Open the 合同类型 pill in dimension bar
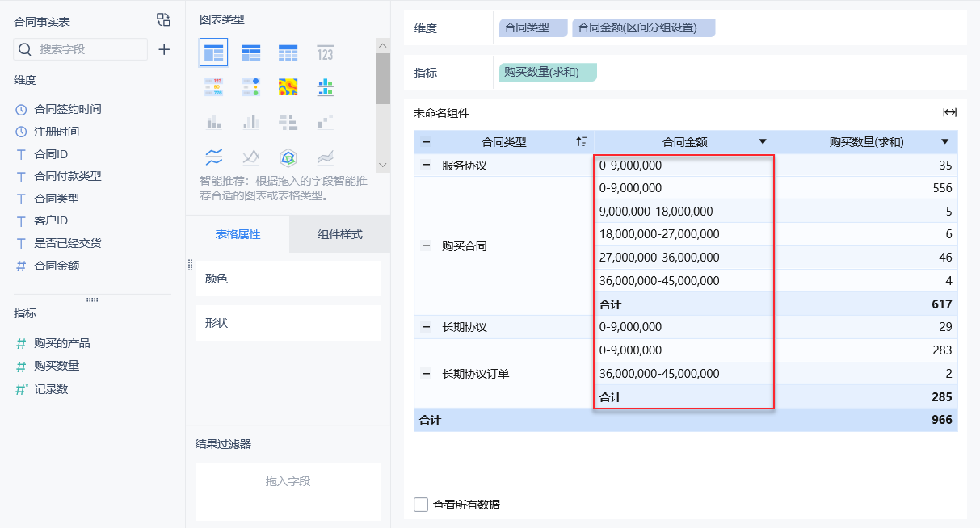This screenshot has width=980, height=528. (533, 27)
